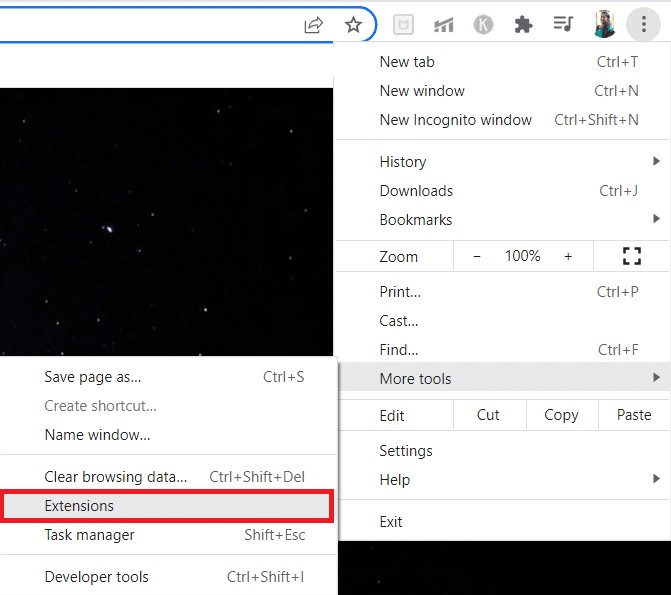Choose Cast... from the menu
The height and width of the screenshot is (595, 671).
point(502,321)
